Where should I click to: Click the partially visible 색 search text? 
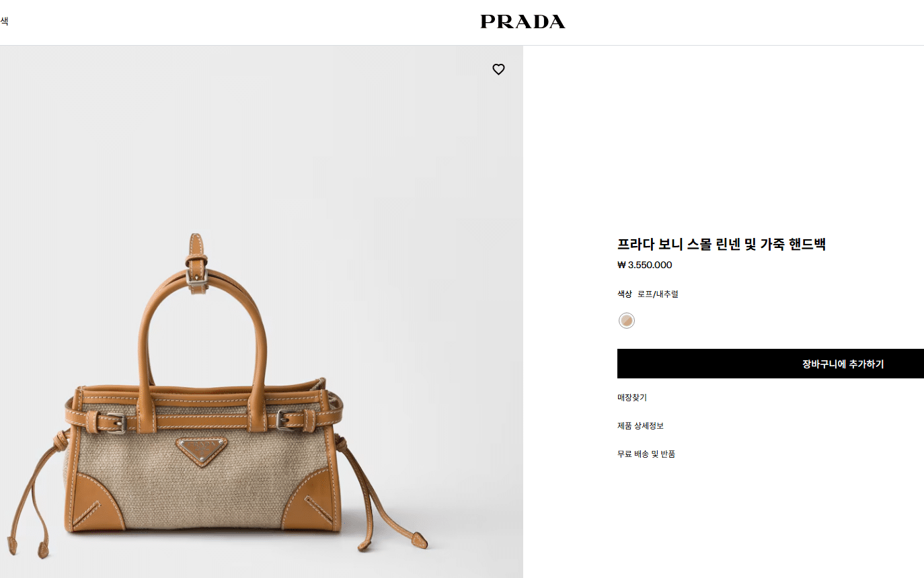click(4, 22)
